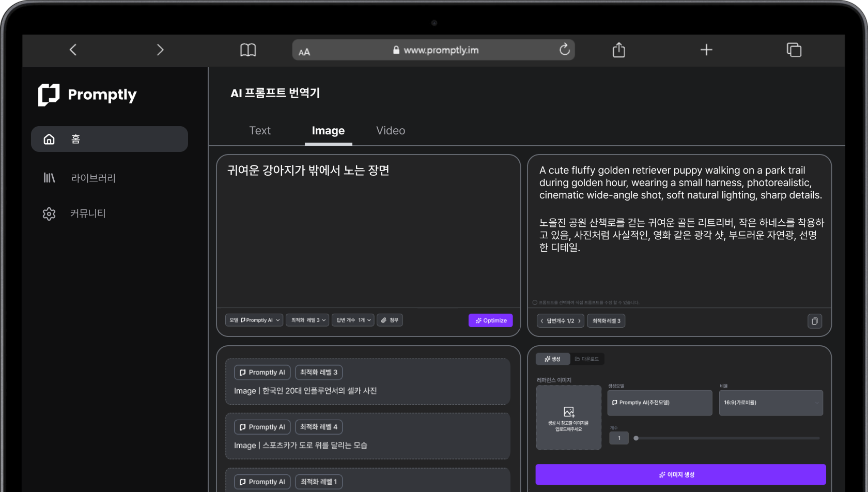The image size is (868, 492).
Task: Go back with the browser back arrow
Action: 73,50
